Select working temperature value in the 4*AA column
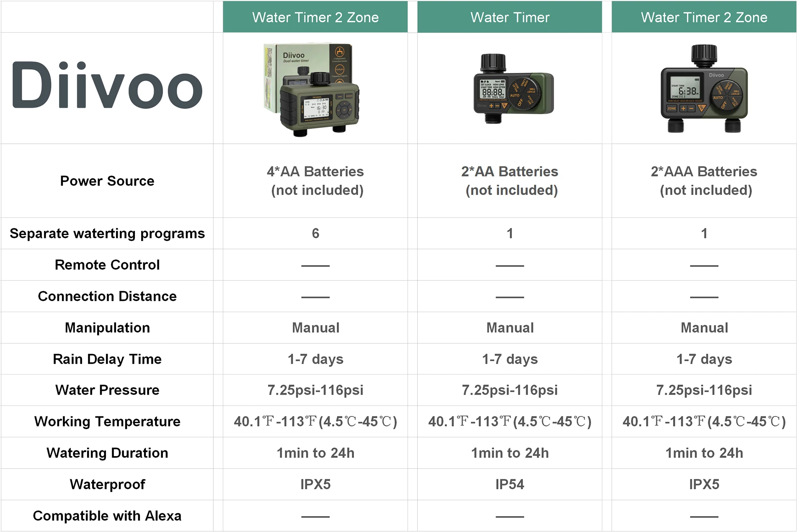This screenshot has width=800, height=532. click(315, 421)
